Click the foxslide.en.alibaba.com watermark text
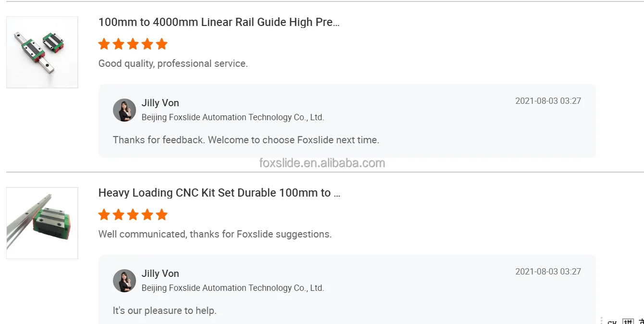This screenshot has width=644, height=324. click(322, 163)
